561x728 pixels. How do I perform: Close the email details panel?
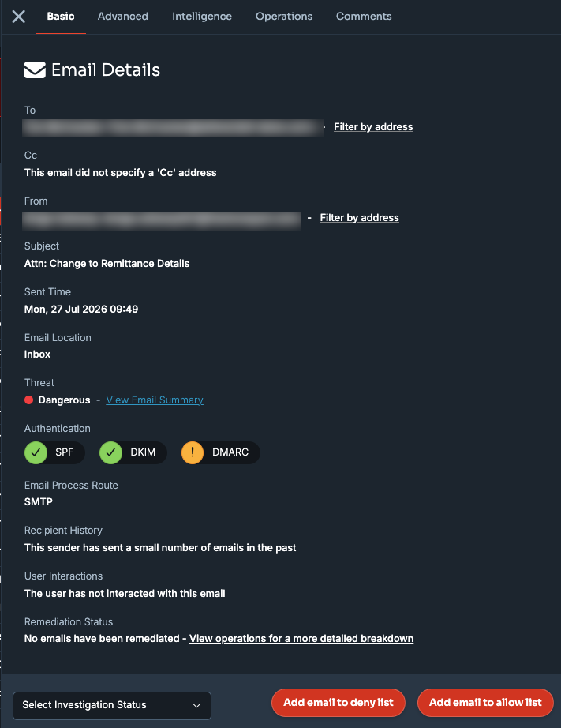click(x=19, y=17)
